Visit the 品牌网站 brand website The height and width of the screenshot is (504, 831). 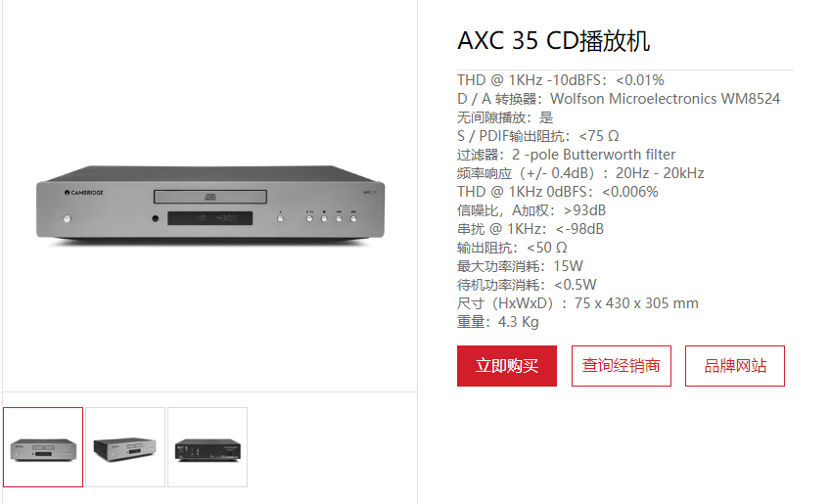(735, 366)
